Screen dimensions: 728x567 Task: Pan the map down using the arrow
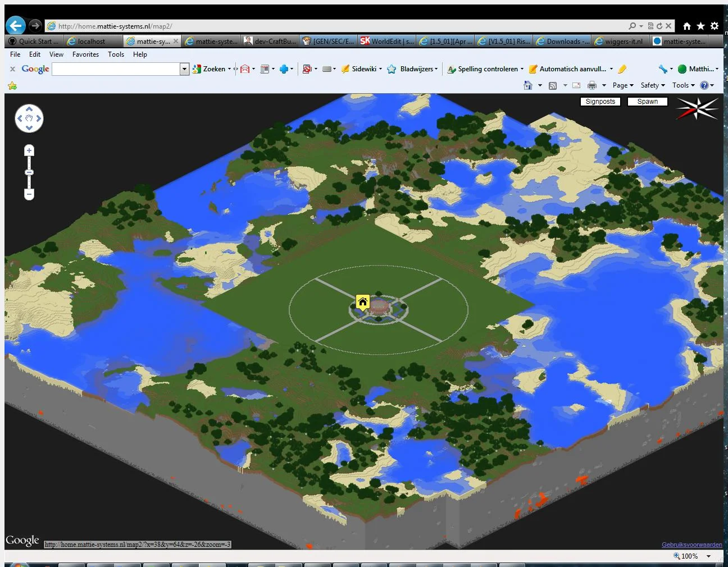click(x=29, y=128)
